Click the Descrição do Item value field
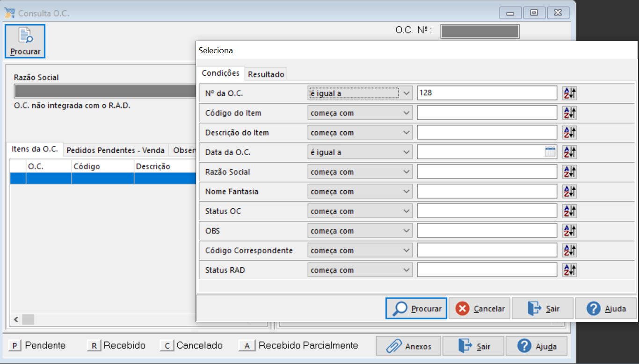This screenshot has width=639, height=364. click(x=487, y=132)
